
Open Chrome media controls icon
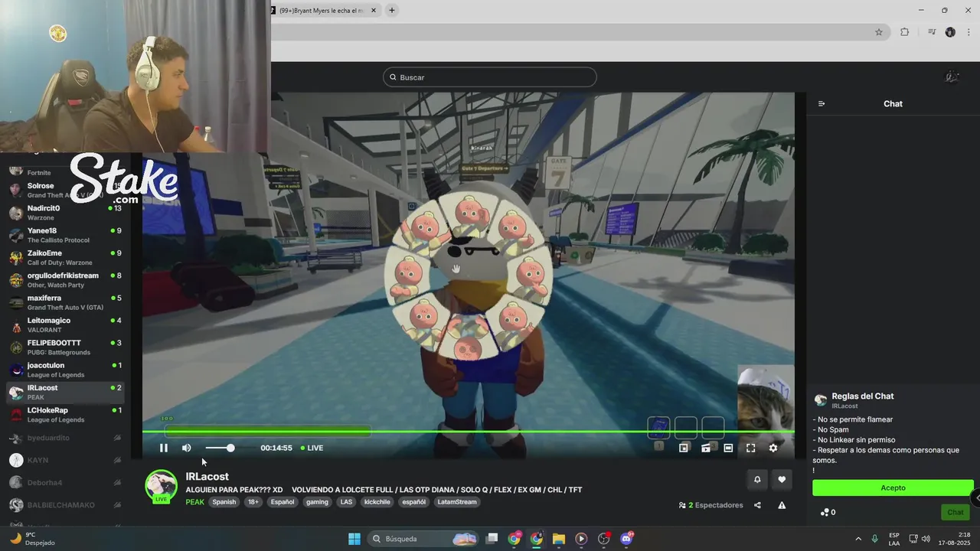pyautogui.click(x=932, y=32)
